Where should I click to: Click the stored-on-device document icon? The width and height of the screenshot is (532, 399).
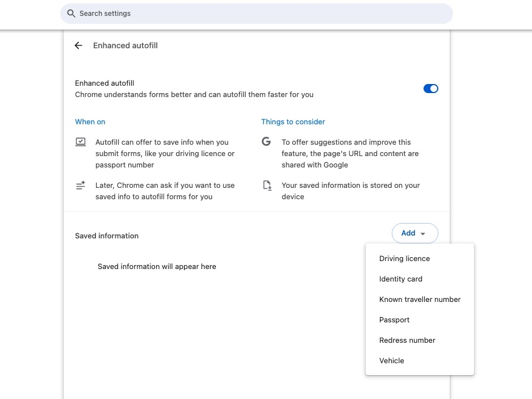[x=267, y=186]
